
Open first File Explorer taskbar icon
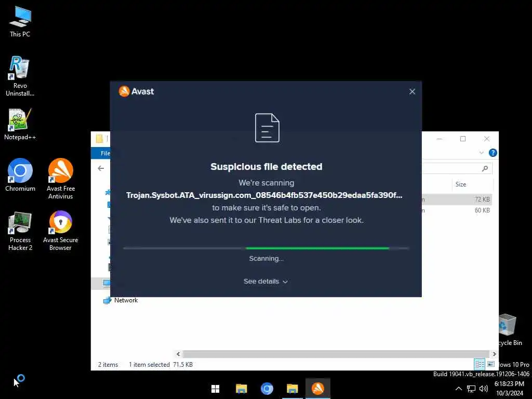pos(241,389)
